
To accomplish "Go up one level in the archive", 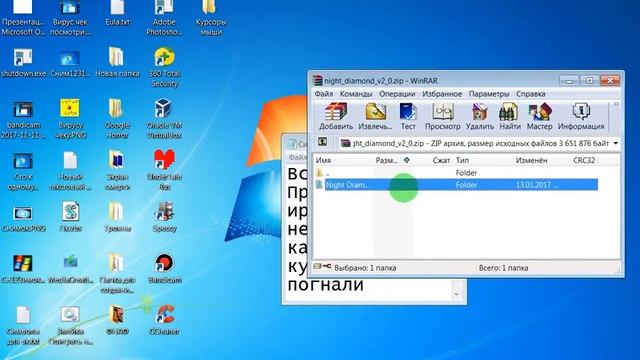I will coord(322,142).
